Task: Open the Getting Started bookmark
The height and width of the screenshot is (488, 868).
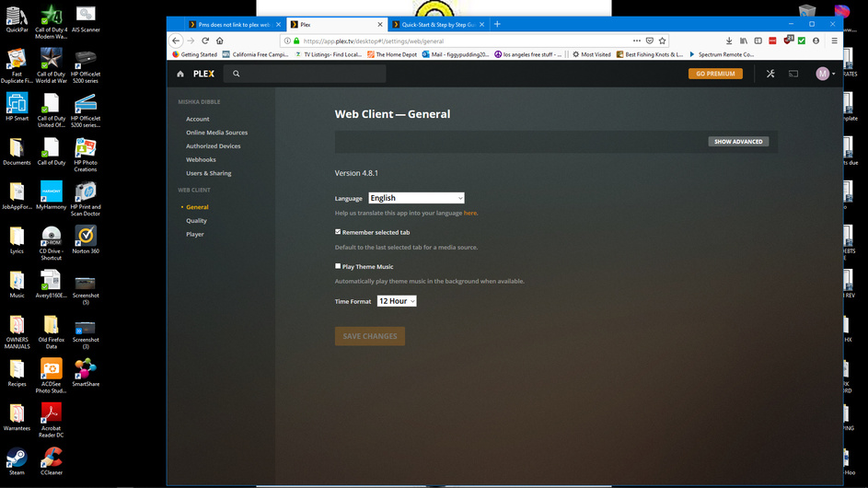Action: (195, 54)
